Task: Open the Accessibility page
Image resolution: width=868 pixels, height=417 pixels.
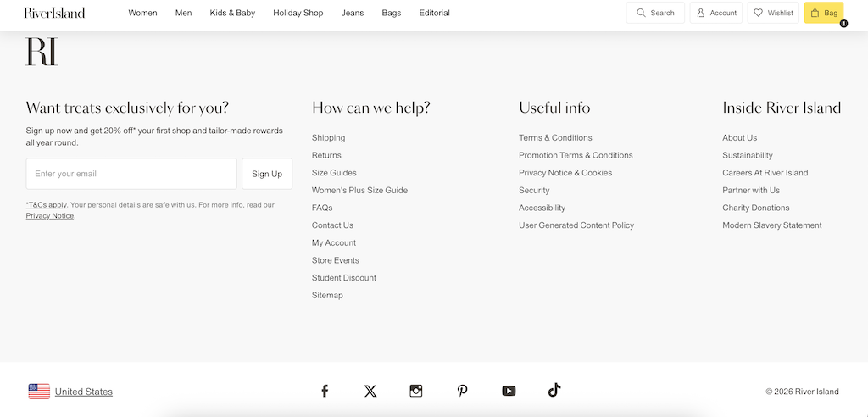Action: 542,208
